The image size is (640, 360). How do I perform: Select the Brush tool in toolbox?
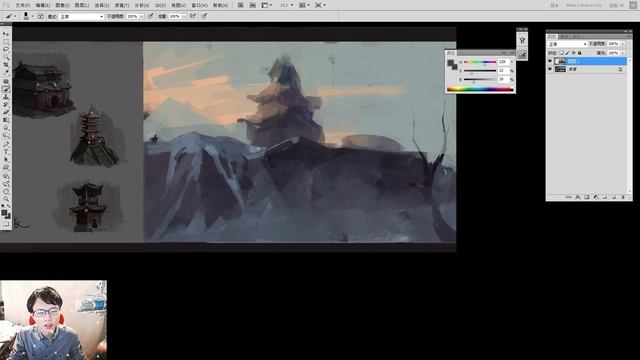[x=6, y=89]
